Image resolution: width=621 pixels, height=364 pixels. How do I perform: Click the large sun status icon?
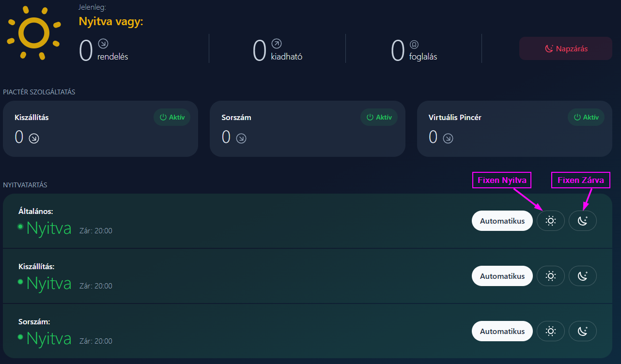34,33
